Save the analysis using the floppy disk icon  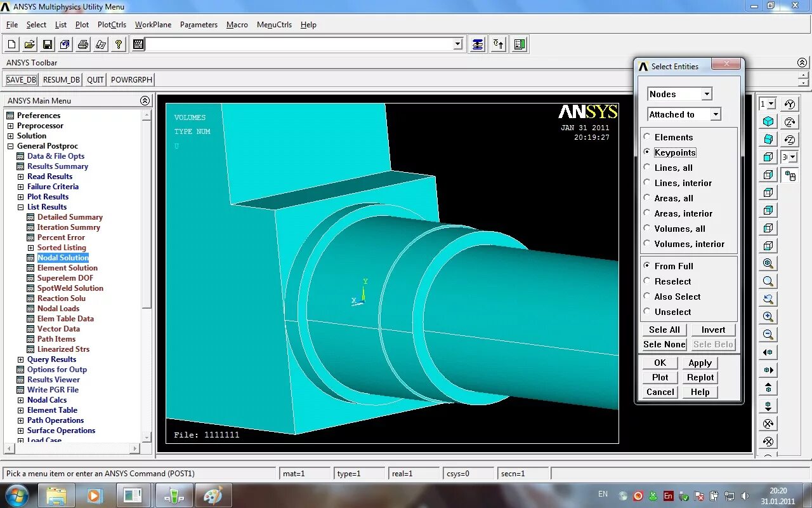pos(47,44)
